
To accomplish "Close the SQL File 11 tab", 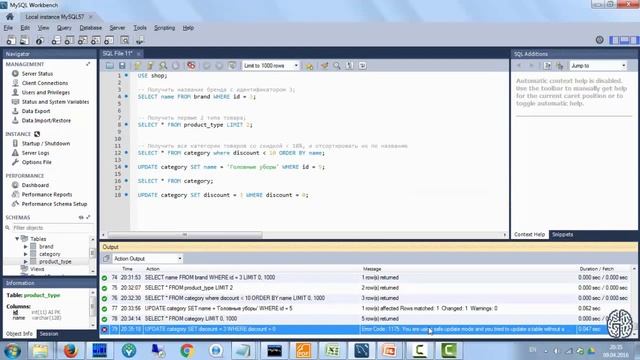I will click(139, 53).
